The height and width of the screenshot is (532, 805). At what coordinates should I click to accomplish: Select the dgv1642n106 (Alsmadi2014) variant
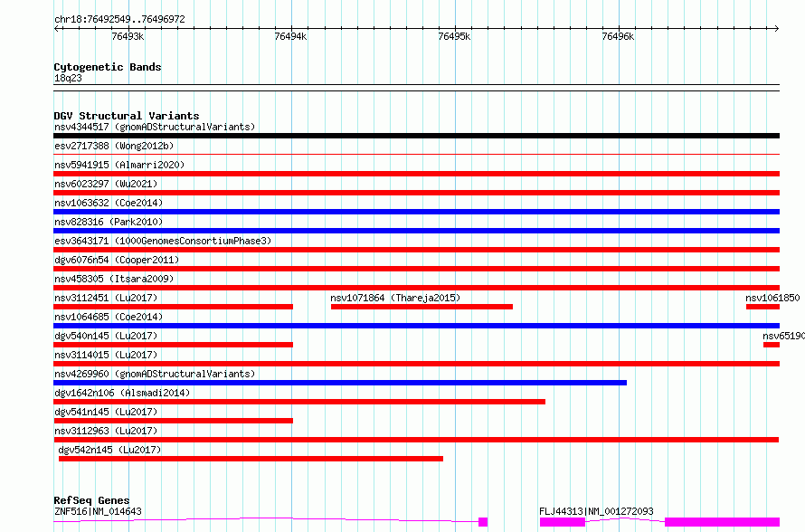point(299,402)
